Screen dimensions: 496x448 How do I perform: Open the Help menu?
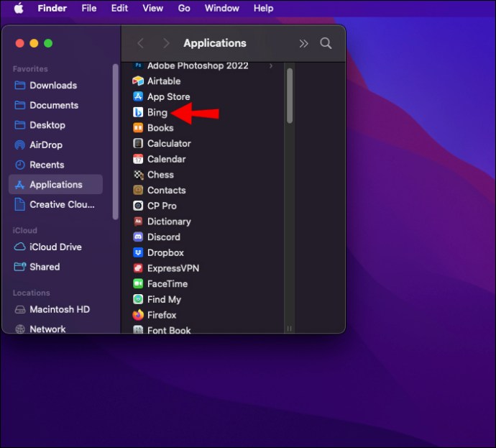[264, 8]
